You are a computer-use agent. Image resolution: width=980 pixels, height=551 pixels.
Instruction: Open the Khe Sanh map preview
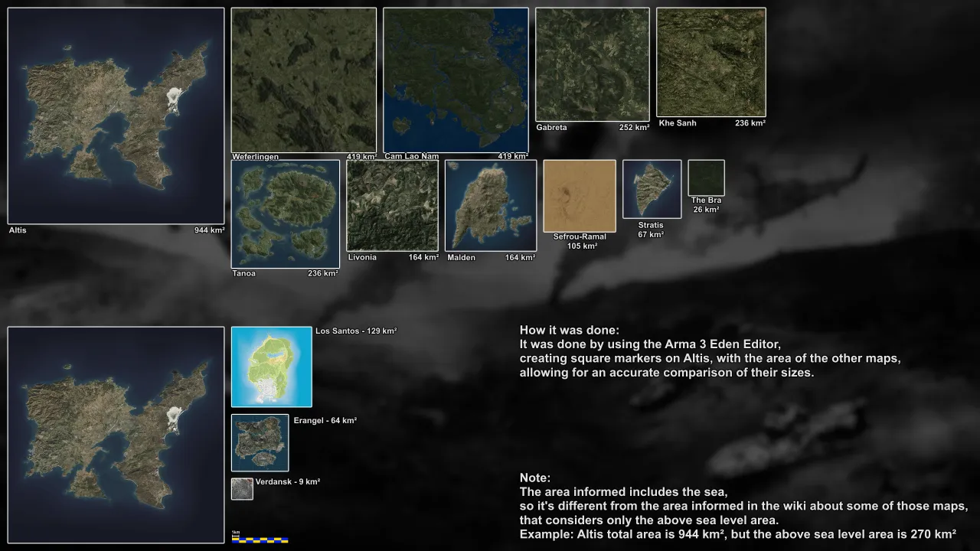click(710, 61)
